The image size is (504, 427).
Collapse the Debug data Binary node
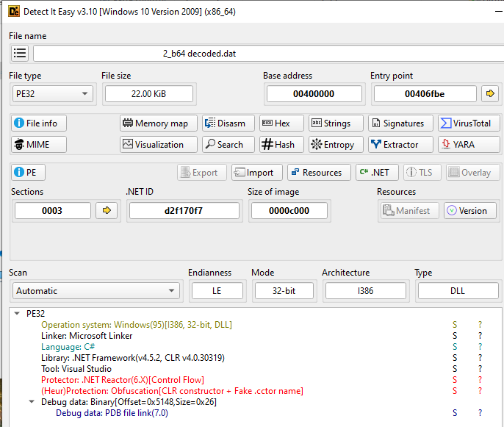32,402
